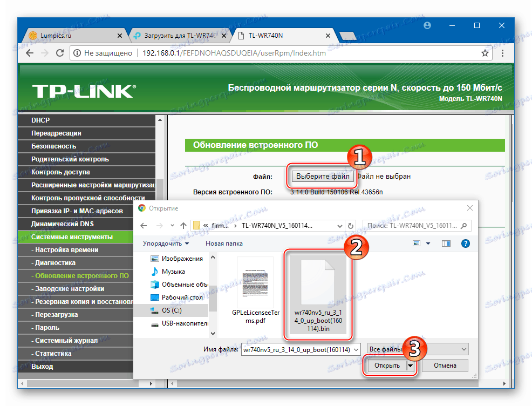
Task: Open the Диагностика submenu
Action: (x=76, y=263)
